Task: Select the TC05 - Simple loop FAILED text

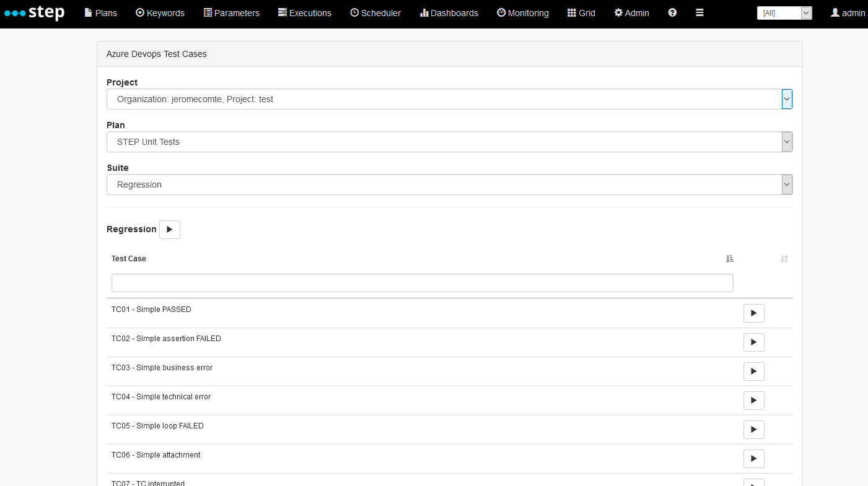Action: pos(157,426)
